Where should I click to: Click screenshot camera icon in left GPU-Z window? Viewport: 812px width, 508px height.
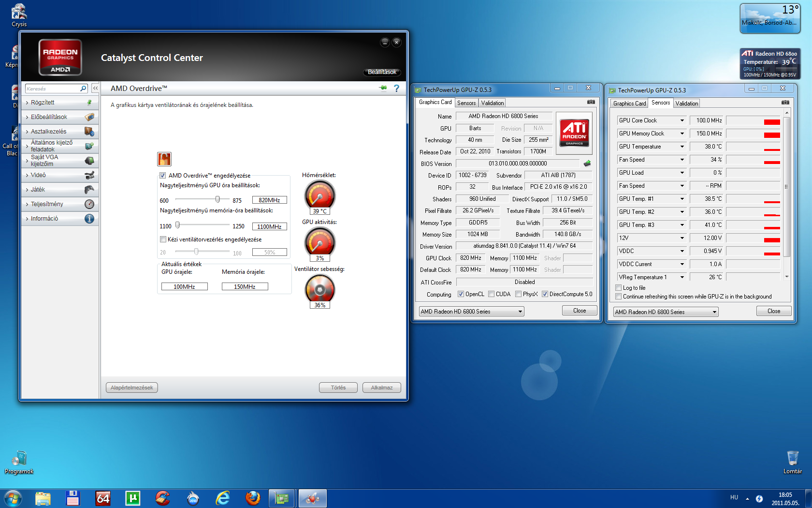pyautogui.click(x=591, y=102)
